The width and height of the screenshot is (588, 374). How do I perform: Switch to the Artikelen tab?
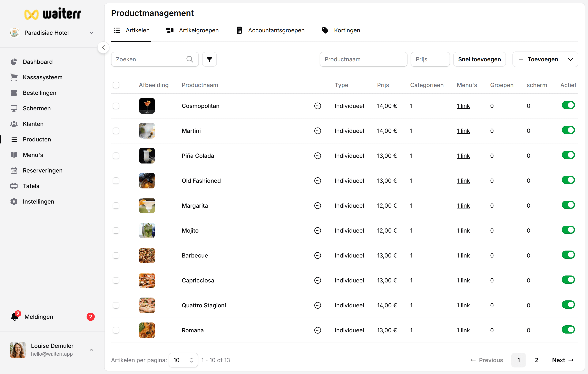[x=131, y=30]
